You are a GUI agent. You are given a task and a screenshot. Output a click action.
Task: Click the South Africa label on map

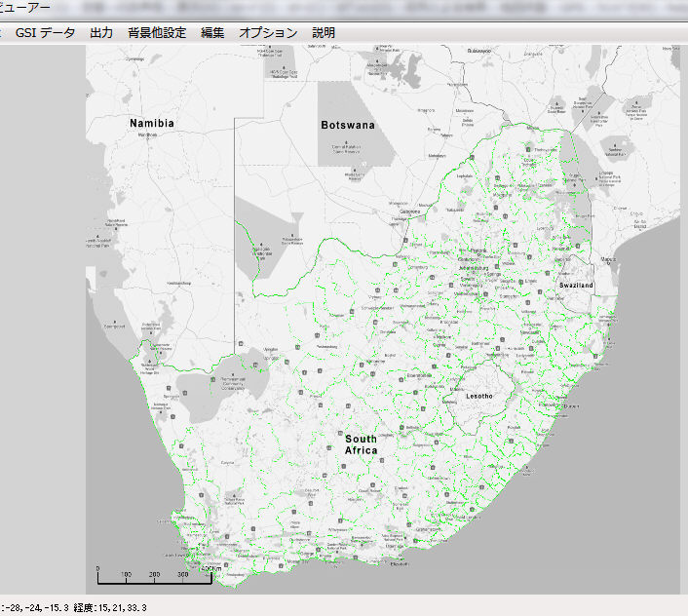pyautogui.click(x=361, y=444)
